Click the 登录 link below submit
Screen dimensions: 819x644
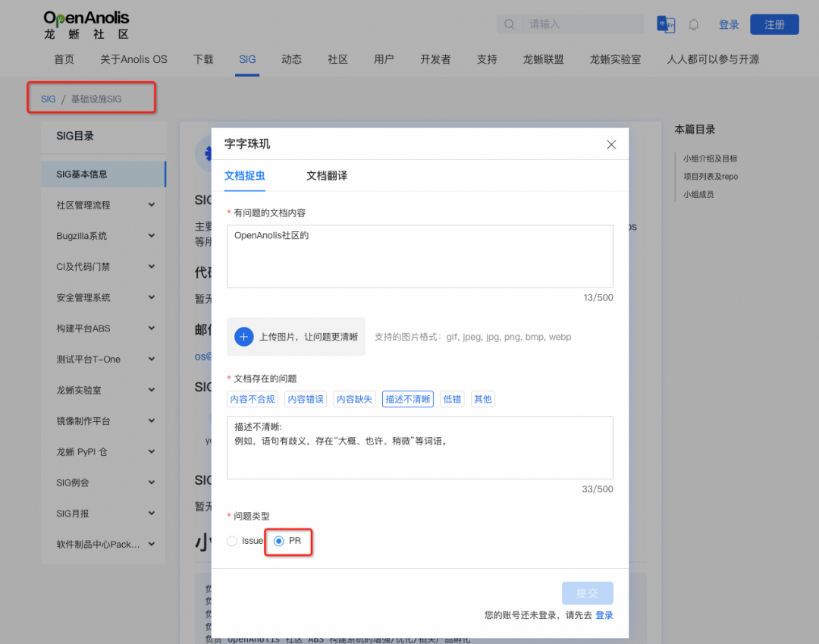pos(604,615)
